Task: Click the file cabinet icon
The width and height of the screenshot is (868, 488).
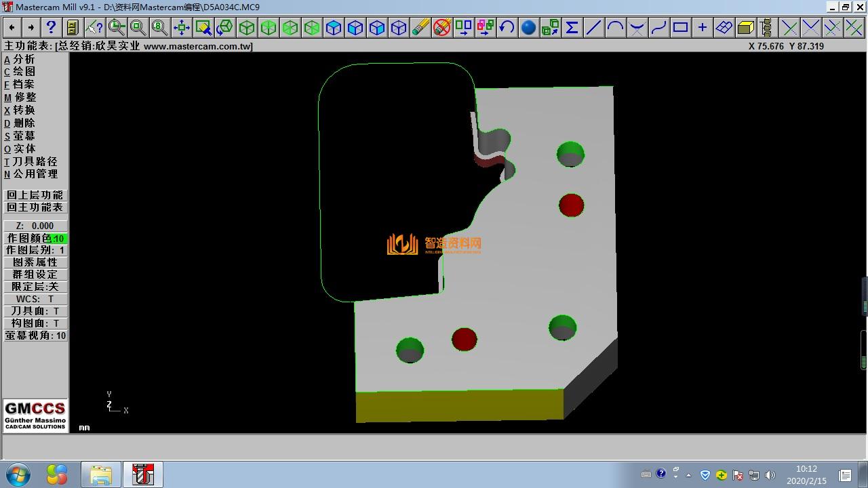Action: click(x=73, y=27)
